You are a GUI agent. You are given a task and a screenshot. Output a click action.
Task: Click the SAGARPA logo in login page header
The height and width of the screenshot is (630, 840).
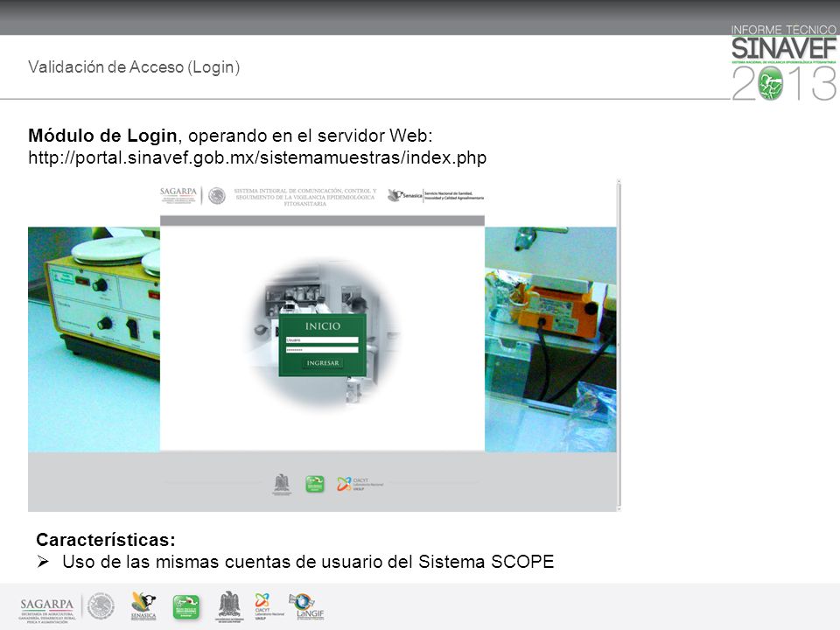(x=178, y=195)
